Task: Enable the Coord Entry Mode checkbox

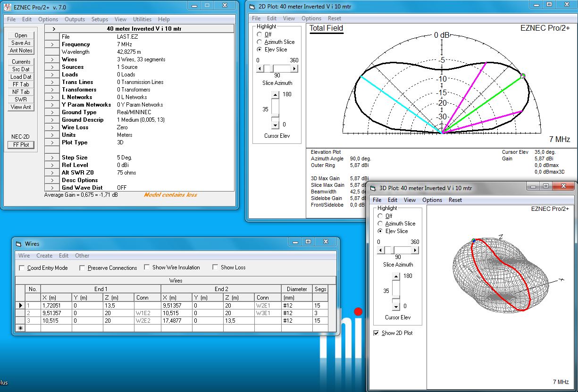Action: point(22,268)
